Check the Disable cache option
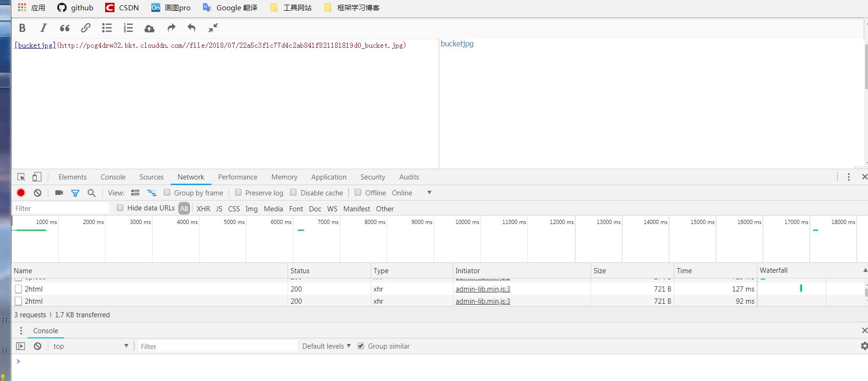The height and width of the screenshot is (381, 868). pos(293,193)
